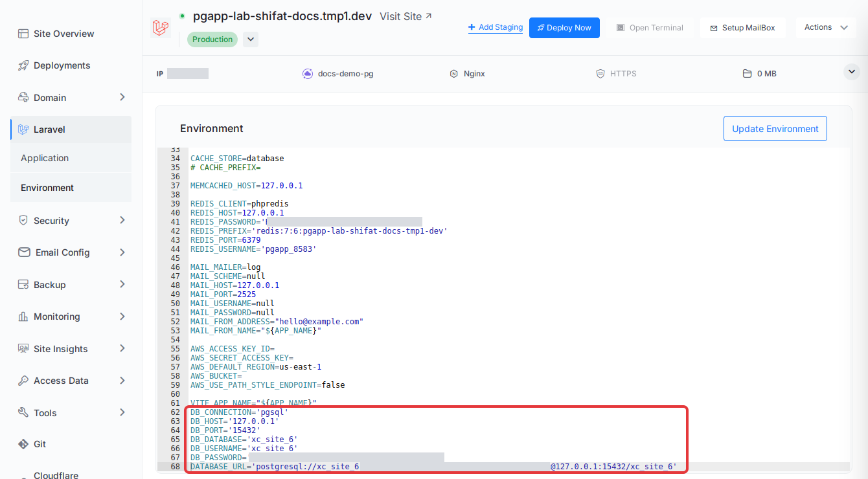Click the AWS_DEFAULT_REGION line in the editor
The width and height of the screenshot is (868, 479).
[x=256, y=367]
